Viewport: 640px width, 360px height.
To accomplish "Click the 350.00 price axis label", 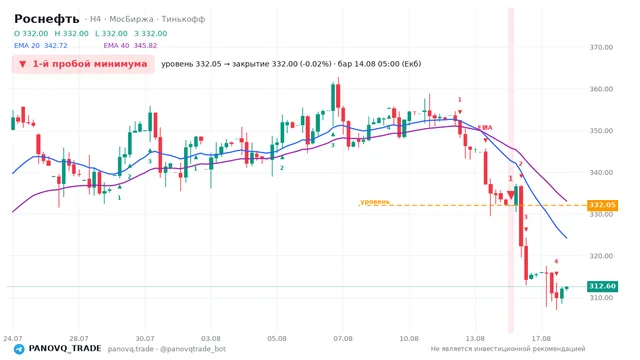I will coord(601,131).
